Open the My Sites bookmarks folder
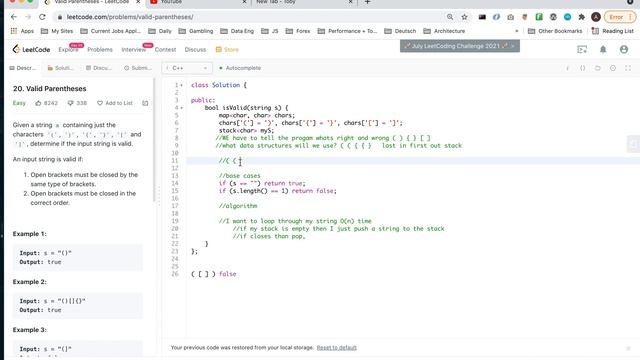 pos(57,31)
